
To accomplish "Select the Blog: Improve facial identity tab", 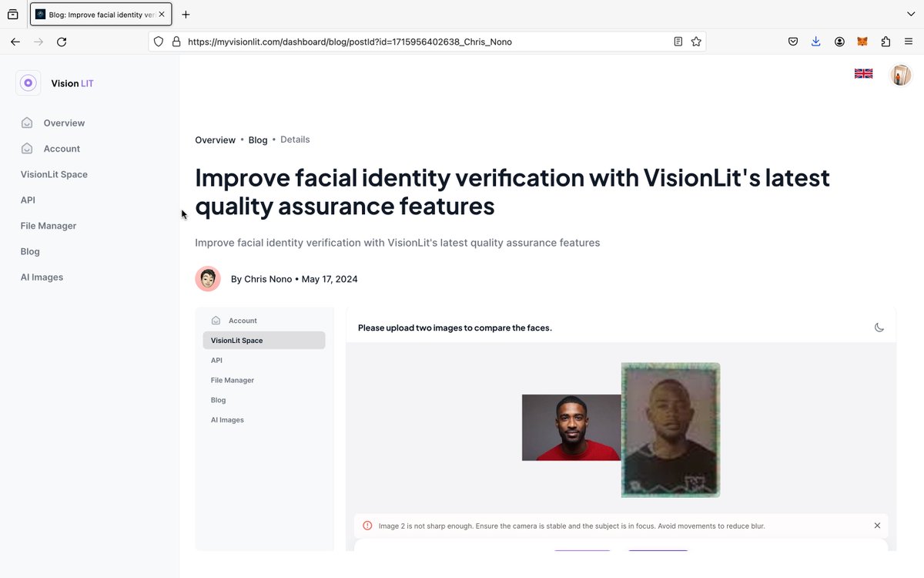I will [101, 14].
